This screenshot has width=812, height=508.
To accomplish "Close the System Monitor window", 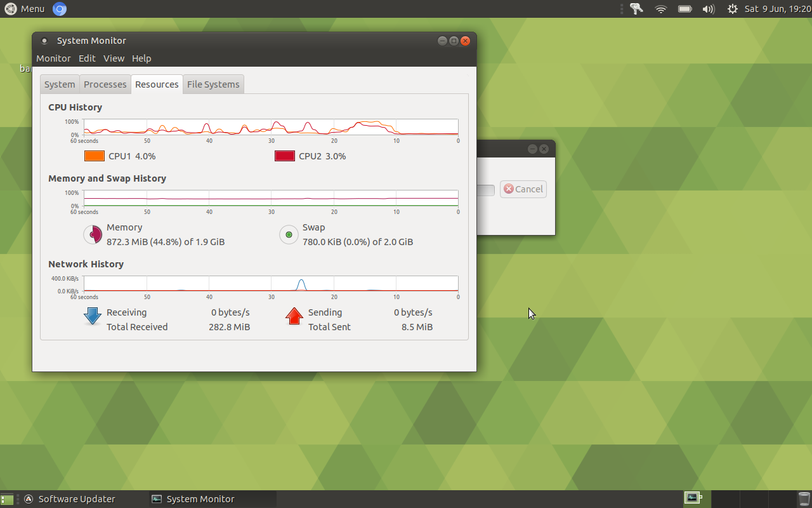I will 465,41.
